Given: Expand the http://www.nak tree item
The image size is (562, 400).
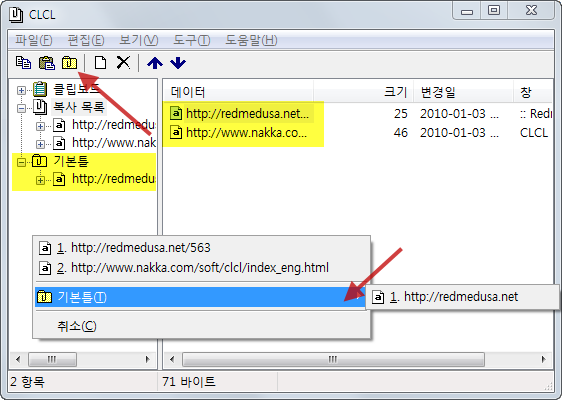Looking at the screenshot, I should (40, 144).
